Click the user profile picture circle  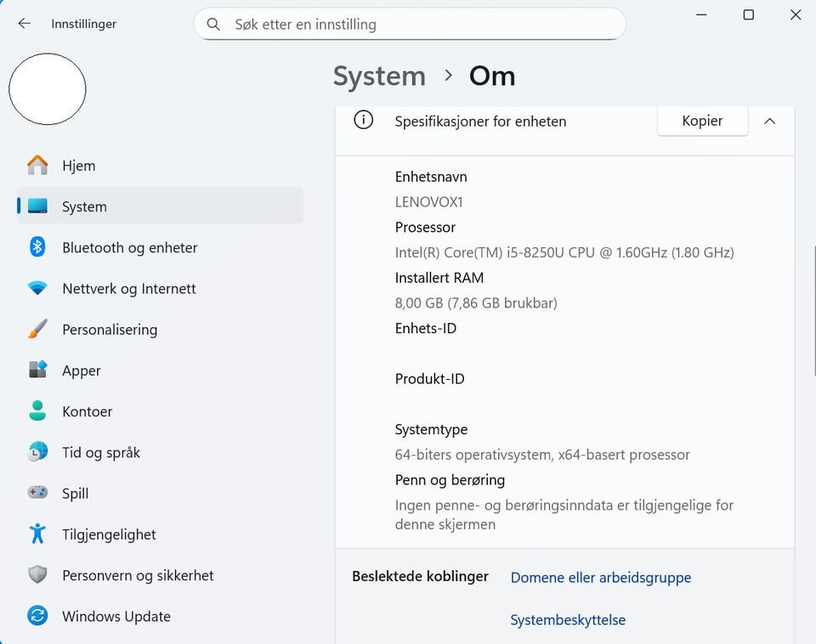48,89
